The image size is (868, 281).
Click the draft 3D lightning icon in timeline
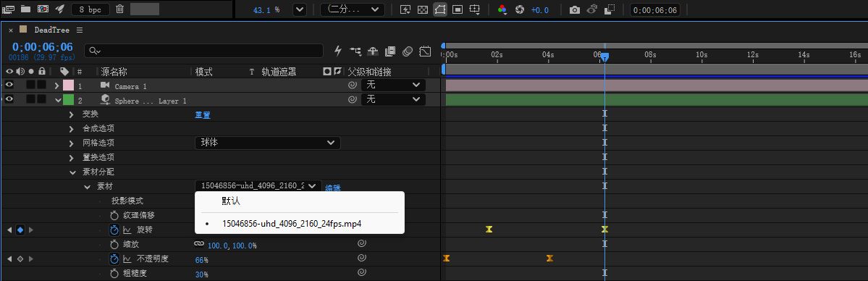[x=338, y=51]
